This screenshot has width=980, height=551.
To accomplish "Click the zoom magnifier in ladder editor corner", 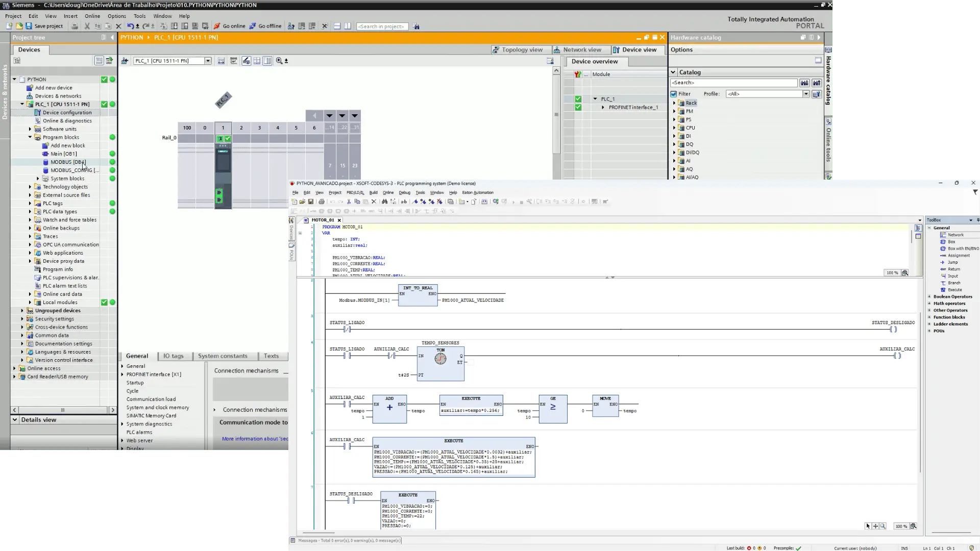I will [x=883, y=526].
